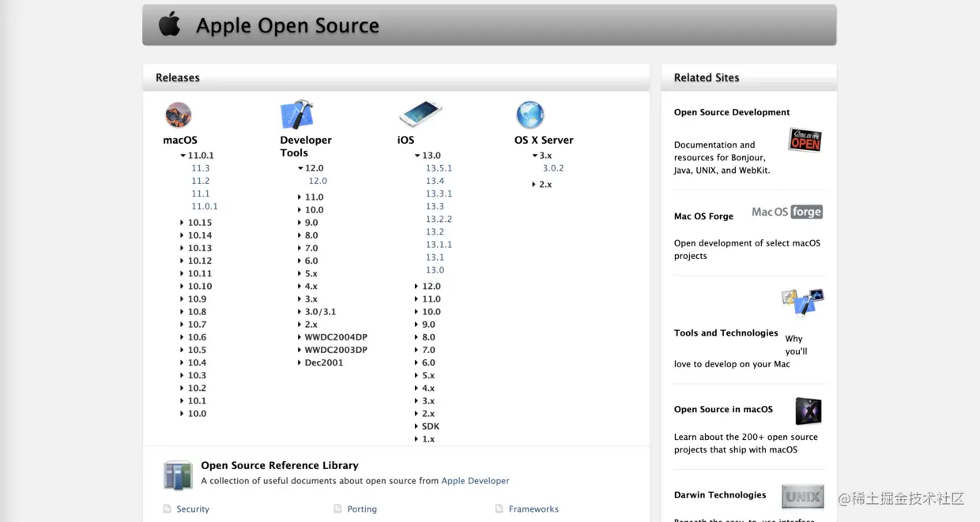The height and width of the screenshot is (522, 980).
Task: Open OS X Server 3.0.2 link
Action: tap(553, 168)
